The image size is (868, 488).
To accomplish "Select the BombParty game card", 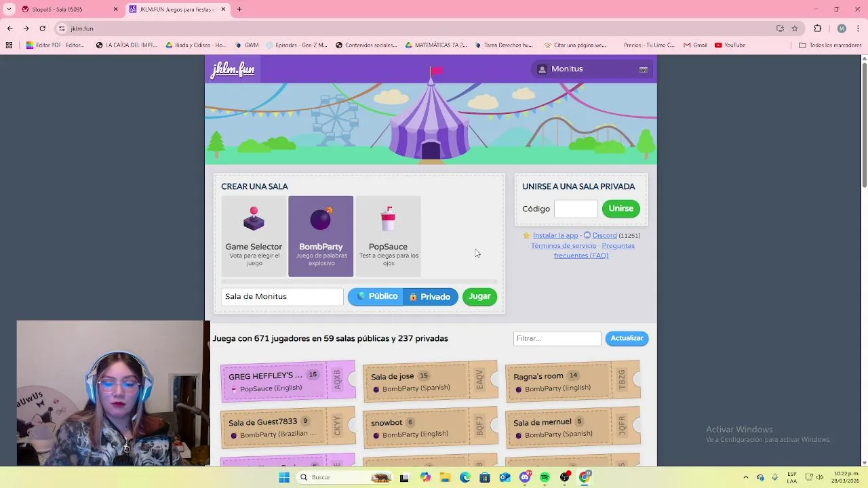I will (x=321, y=237).
